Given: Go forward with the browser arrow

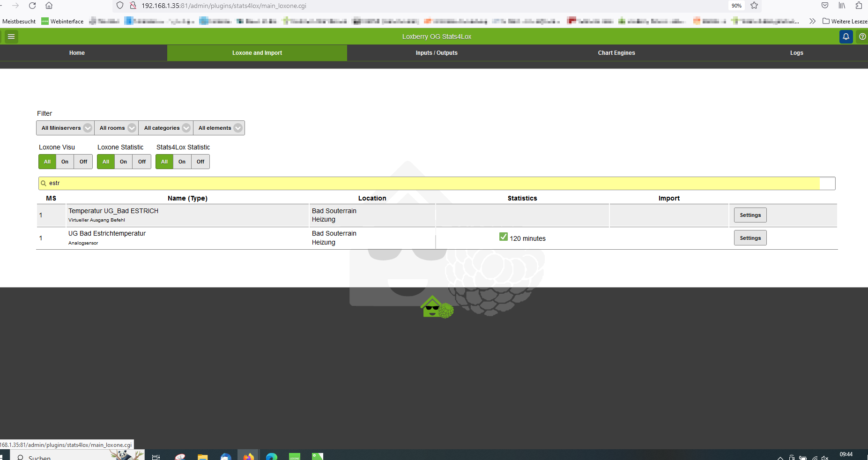Looking at the screenshot, I should point(15,6).
